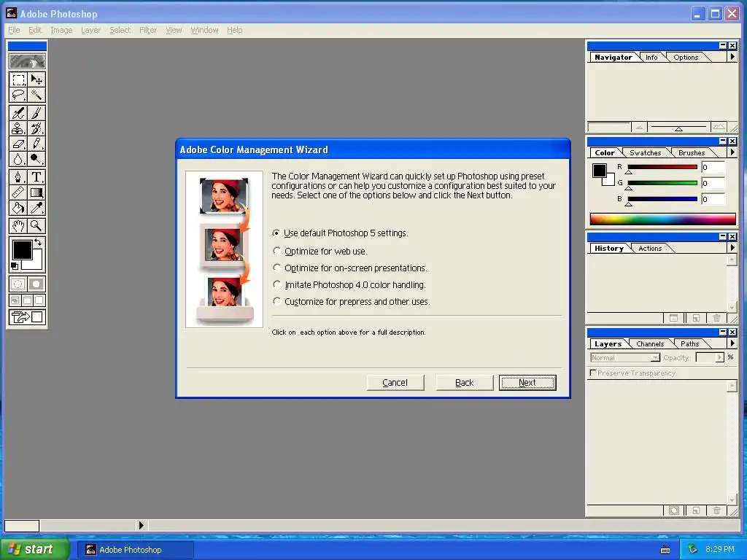The height and width of the screenshot is (560, 747).
Task: Select the Airbrush tool
Action: [18, 113]
